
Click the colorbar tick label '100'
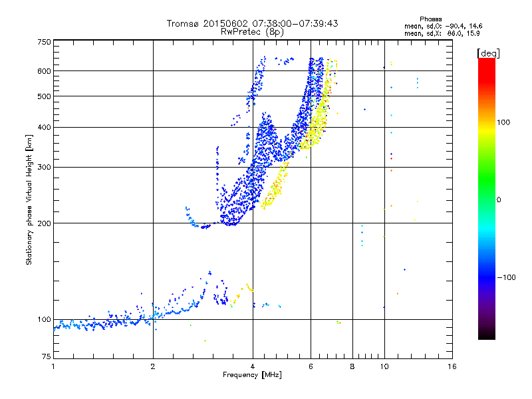point(503,122)
